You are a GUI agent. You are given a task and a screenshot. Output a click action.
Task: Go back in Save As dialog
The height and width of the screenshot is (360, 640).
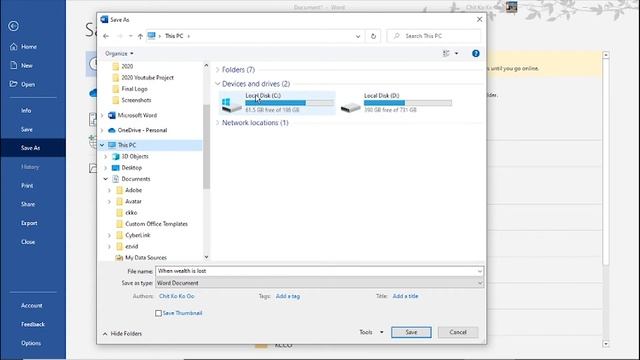pyautogui.click(x=106, y=36)
